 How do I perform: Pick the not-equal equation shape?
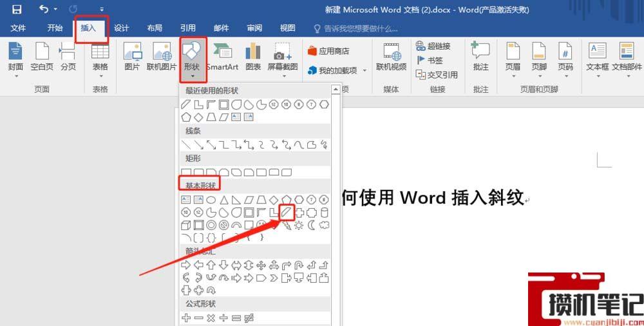(x=249, y=318)
